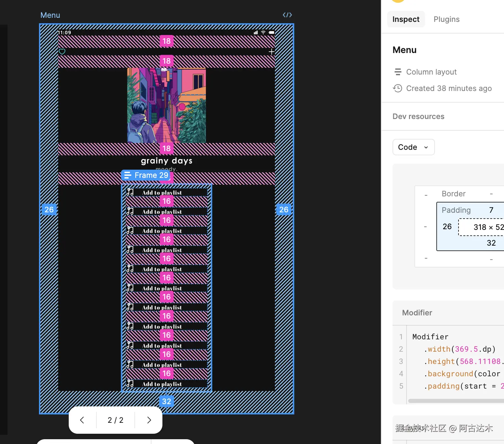This screenshot has width=504, height=444.
Task: Click the Modifier code section header
Action: click(417, 313)
